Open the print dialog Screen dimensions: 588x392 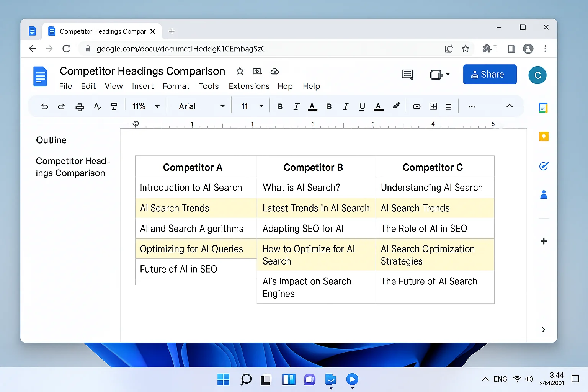click(x=79, y=106)
